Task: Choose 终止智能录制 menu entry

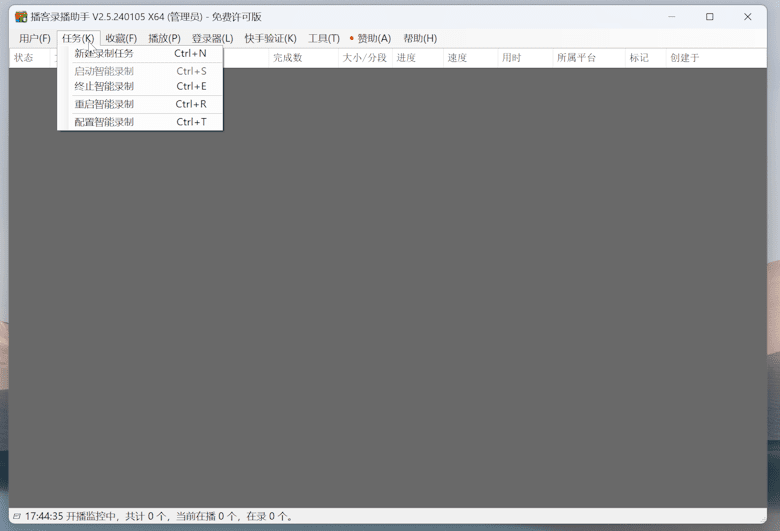Action: pyautogui.click(x=140, y=86)
